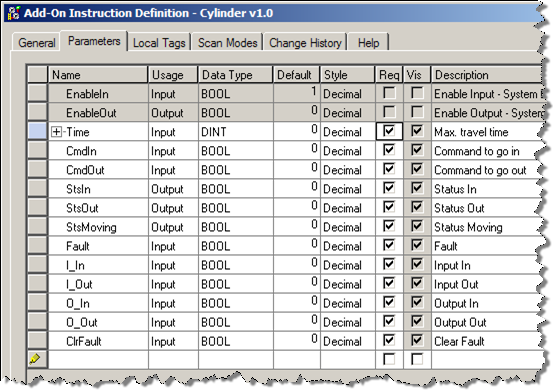553x390 pixels.
Task: Click the 'Output Out' description
Action: point(460,322)
